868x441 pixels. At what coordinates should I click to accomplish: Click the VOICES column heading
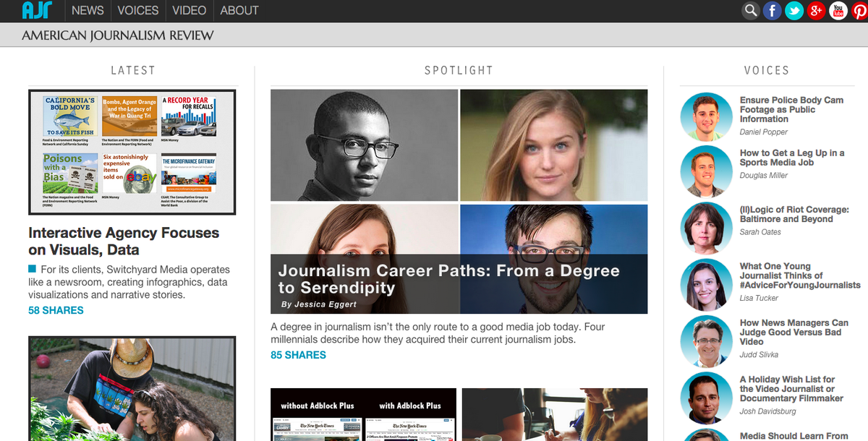(766, 70)
